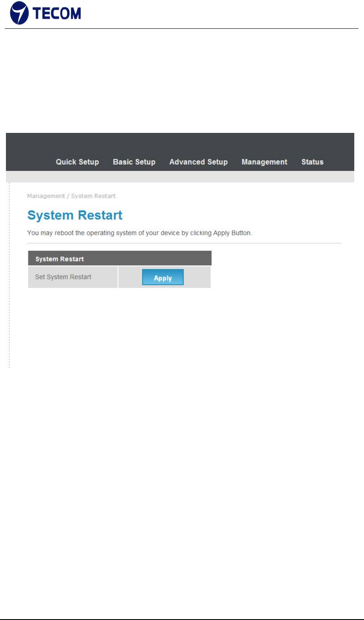
Task: Click the TECOM logo
Action: point(45,13)
